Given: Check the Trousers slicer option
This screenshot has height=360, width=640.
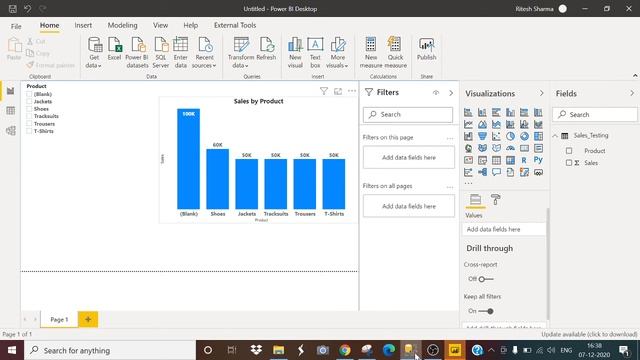Looking at the screenshot, I should pyautogui.click(x=29, y=124).
